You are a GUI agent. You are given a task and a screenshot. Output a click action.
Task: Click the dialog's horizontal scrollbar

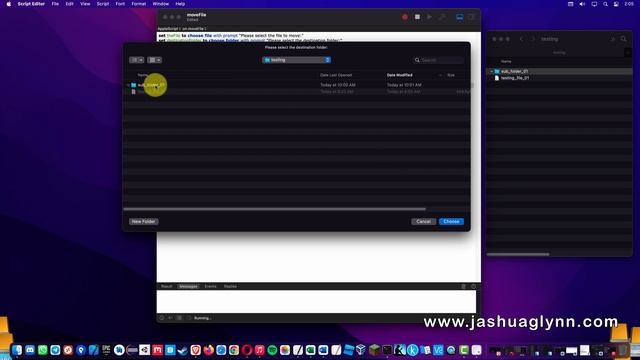[275, 209]
